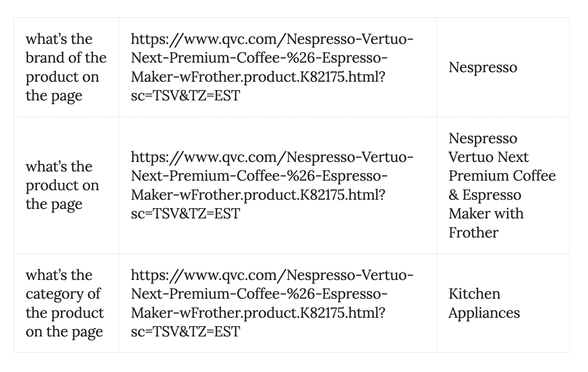Click "Next-Premium-Coffee-%26-Espresso-" in the middle row URL
This screenshot has width=588, height=372.
(x=259, y=176)
